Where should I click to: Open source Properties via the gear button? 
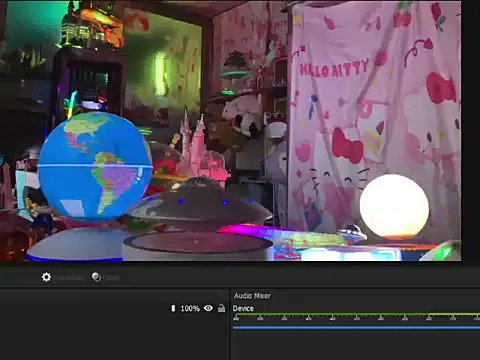tap(62, 277)
